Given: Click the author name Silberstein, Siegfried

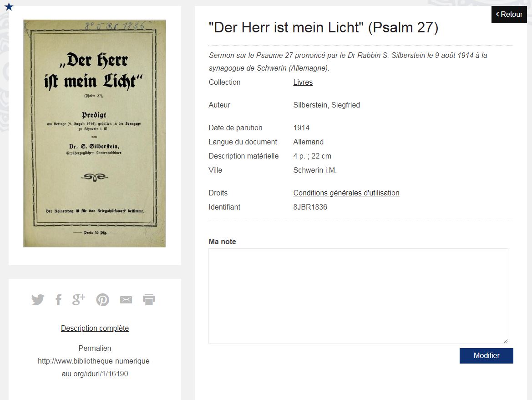Looking at the screenshot, I should coord(326,105).
